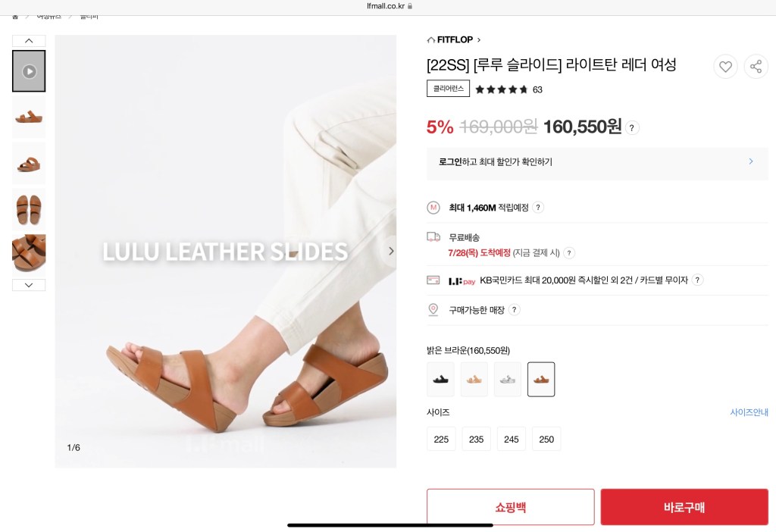Add product to wishlist with heart icon
The width and height of the screenshot is (776, 532).
[x=725, y=67]
